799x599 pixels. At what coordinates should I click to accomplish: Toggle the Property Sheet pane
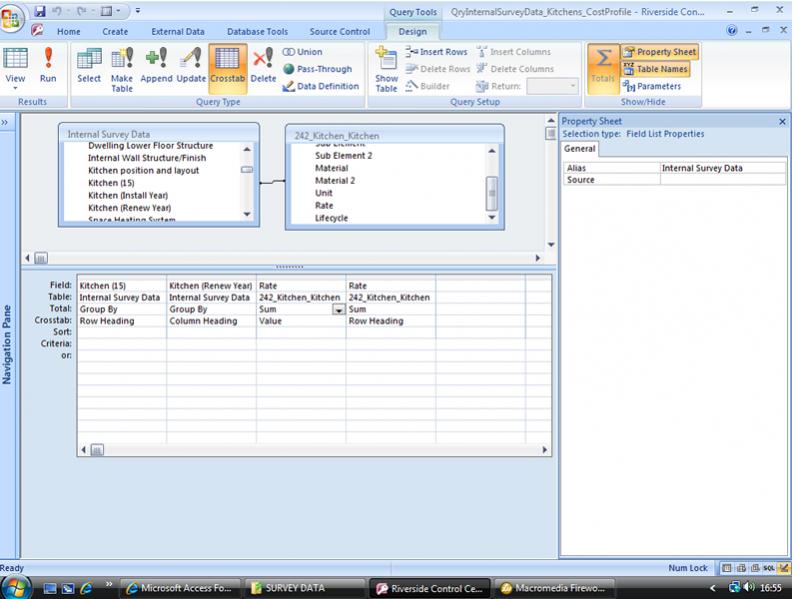[x=659, y=52]
